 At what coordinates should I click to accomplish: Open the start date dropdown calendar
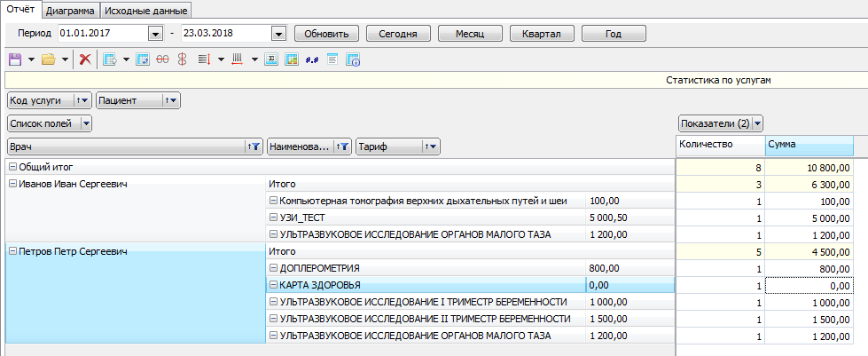[x=155, y=34]
